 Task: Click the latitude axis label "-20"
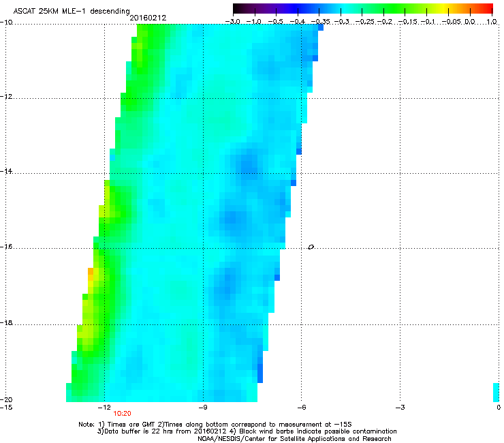[x=6, y=399]
